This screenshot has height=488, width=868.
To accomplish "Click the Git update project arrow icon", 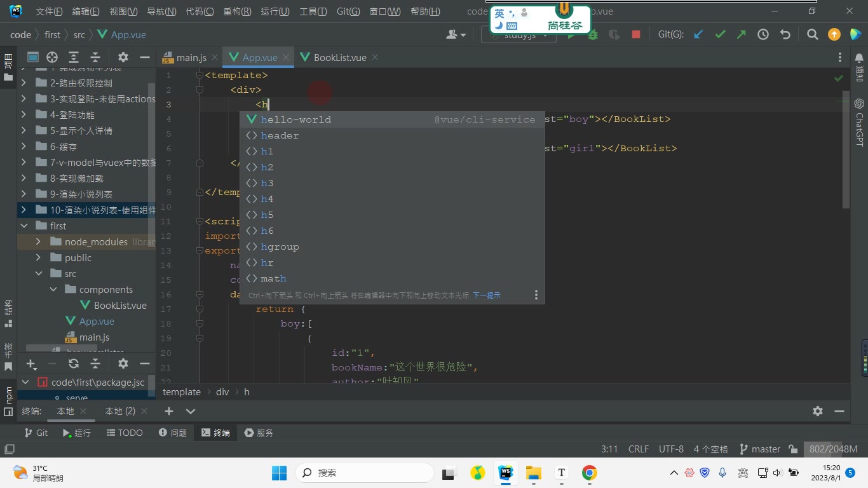I will click(698, 34).
